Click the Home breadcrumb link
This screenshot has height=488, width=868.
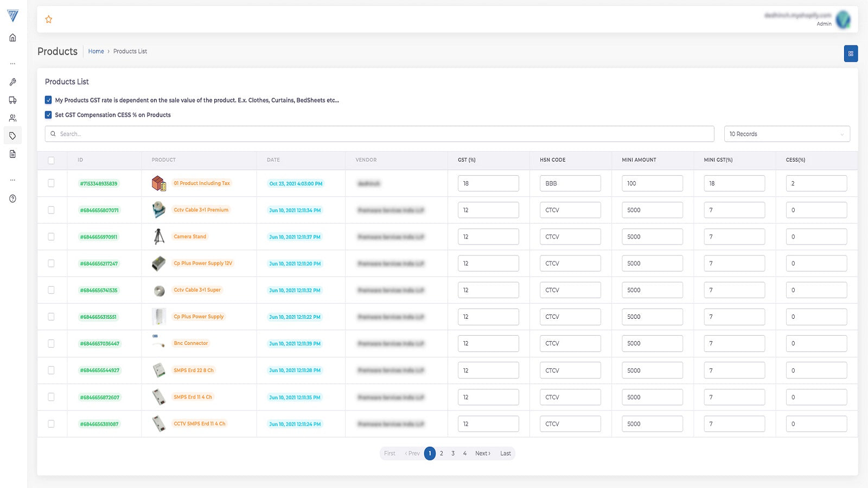point(96,52)
